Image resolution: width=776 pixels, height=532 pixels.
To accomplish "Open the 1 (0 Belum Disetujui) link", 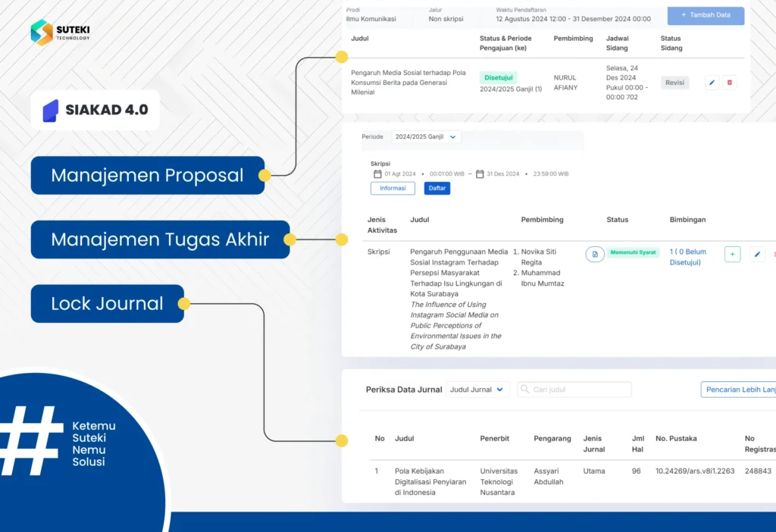I will (688, 257).
